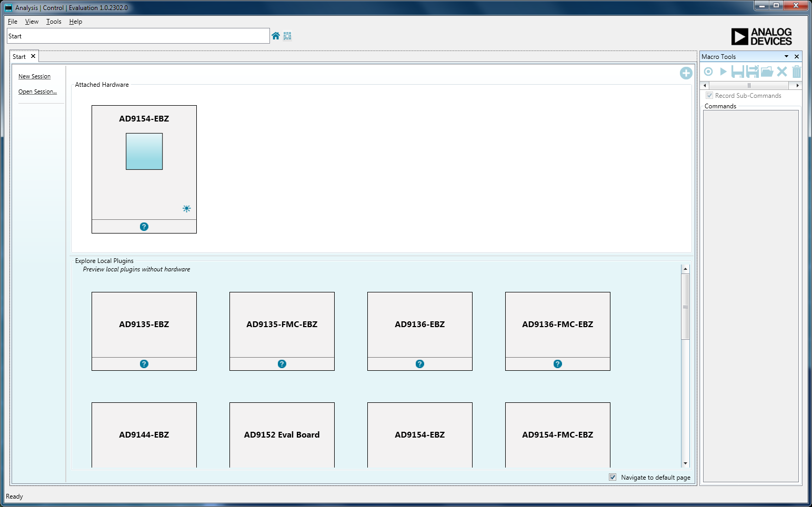Click the Open Session... link
812x507 pixels.
(37, 92)
